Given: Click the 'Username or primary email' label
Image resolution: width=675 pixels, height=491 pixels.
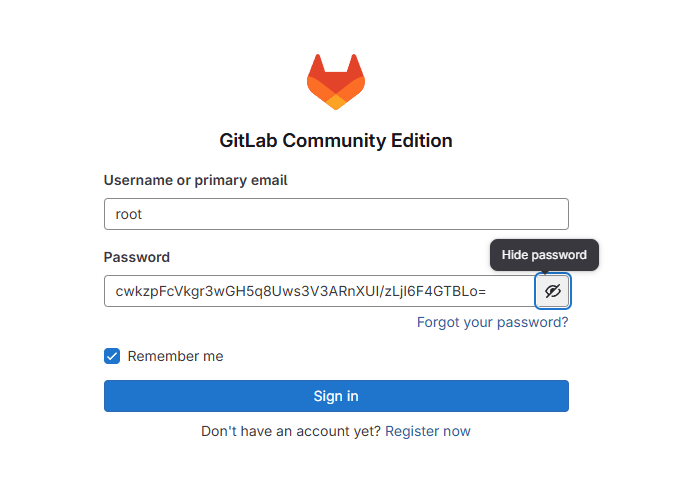Looking at the screenshot, I should pyautogui.click(x=195, y=180).
